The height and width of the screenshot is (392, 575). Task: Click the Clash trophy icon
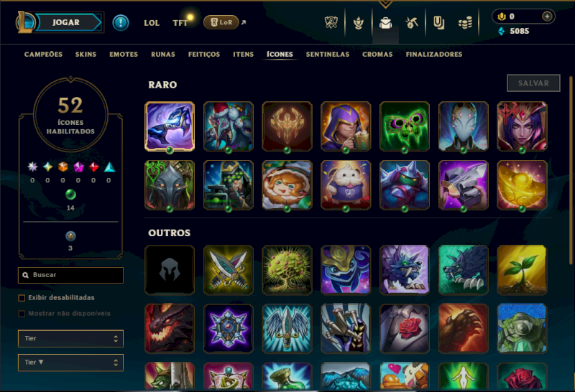[x=331, y=23]
